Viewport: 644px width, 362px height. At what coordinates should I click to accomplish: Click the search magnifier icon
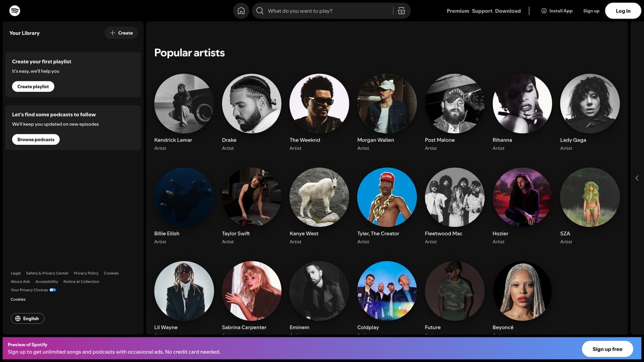(x=260, y=11)
